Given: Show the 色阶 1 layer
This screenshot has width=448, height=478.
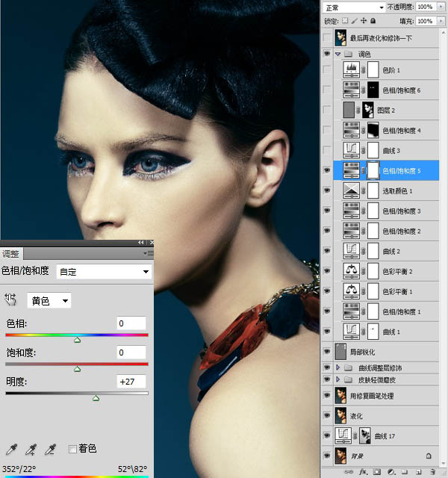Looking at the screenshot, I should click(x=327, y=70).
